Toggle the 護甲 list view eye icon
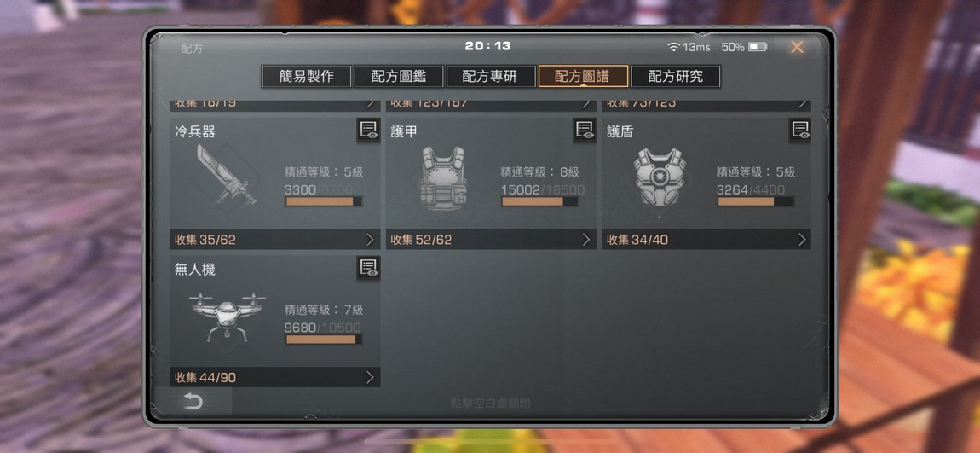980x453 pixels. pos(585,131)
